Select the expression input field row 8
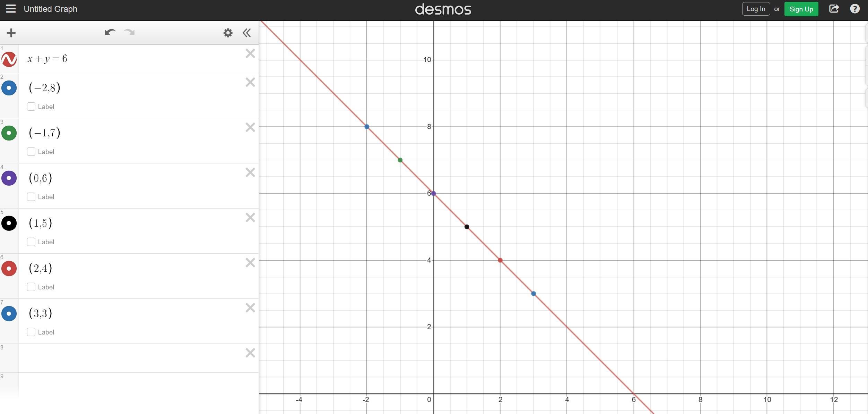Screen dimensions: 868x414 tap(130, 355)
